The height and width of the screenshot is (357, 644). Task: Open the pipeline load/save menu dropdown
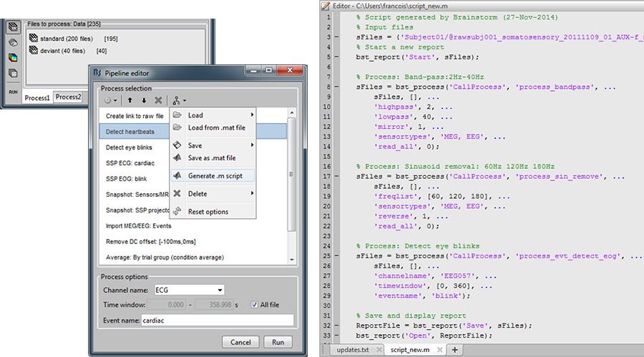click(180, 101)
